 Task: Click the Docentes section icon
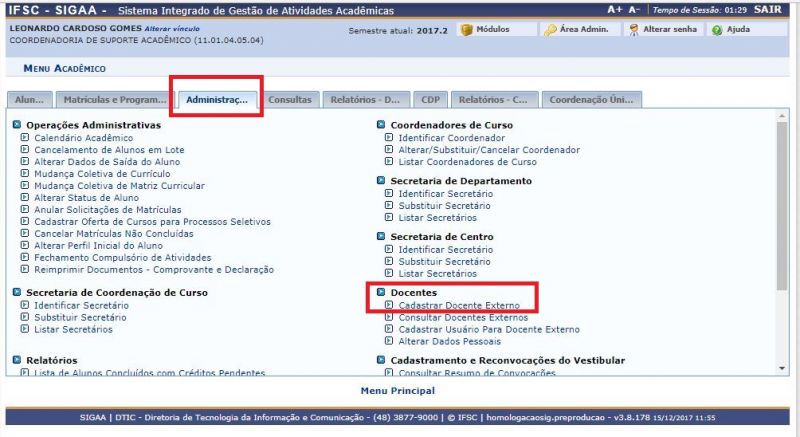point(381,293)
